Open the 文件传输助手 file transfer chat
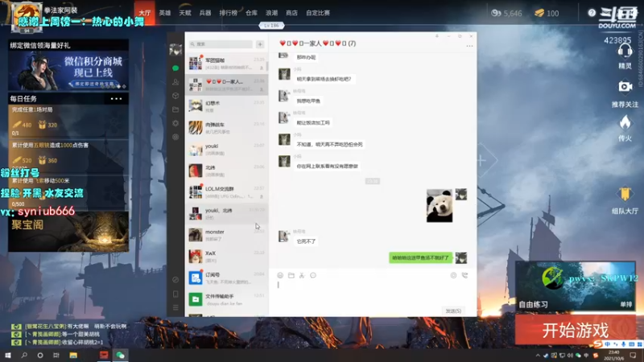This screenshot has height=362, width=644. (x=227, y=299)
